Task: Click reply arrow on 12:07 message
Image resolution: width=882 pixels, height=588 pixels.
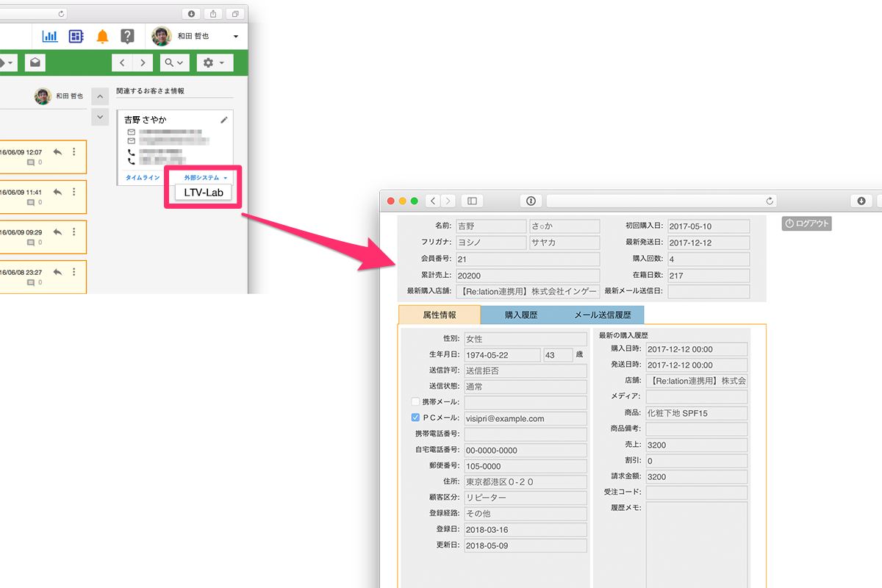Action: 57,151
